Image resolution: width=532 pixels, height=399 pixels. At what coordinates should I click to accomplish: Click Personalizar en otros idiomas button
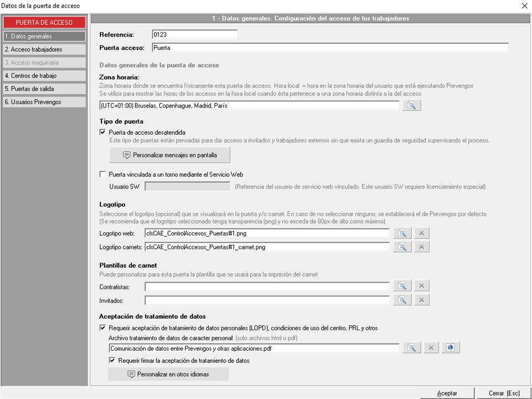tap(168, 374)
